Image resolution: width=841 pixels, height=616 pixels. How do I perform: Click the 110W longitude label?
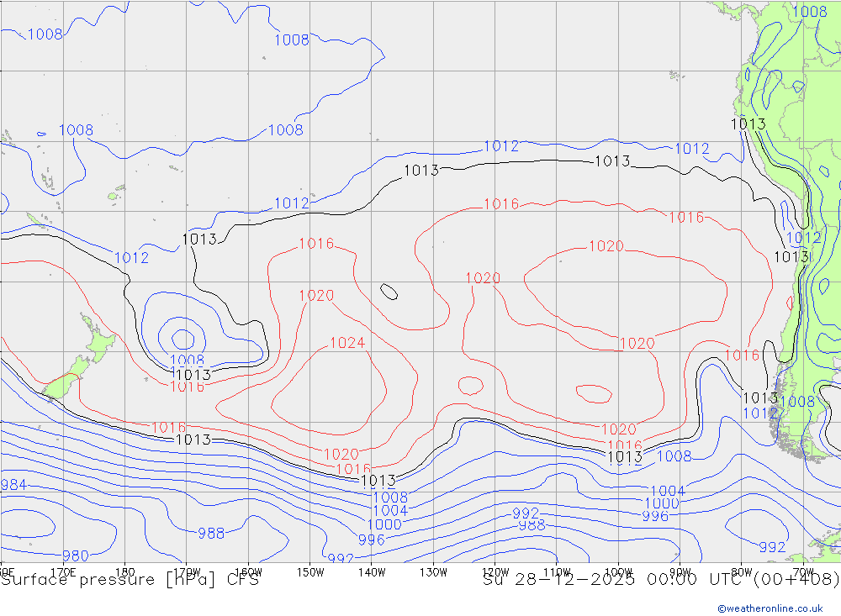pos(557,572)
